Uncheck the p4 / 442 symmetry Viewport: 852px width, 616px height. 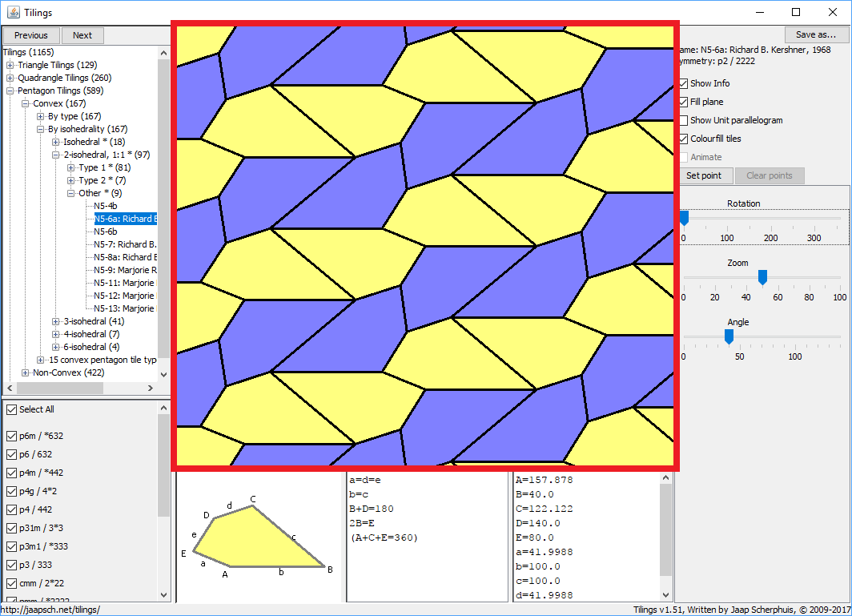(11, 510)
